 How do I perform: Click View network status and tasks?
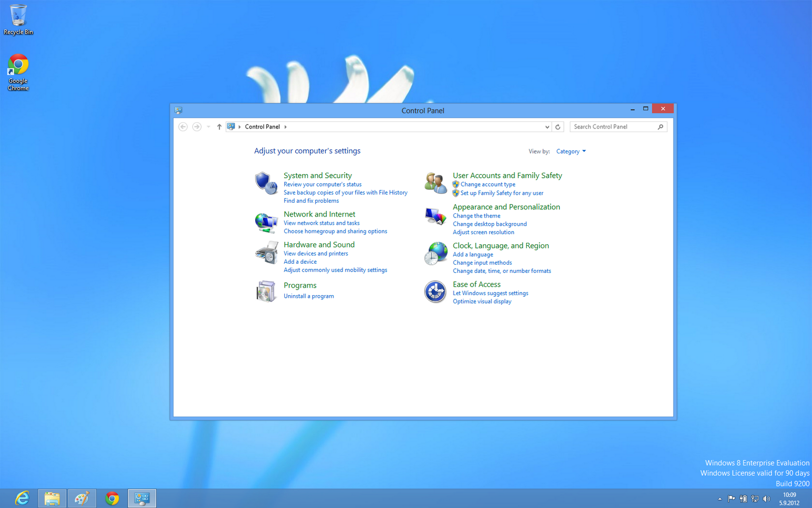[322, 223]
